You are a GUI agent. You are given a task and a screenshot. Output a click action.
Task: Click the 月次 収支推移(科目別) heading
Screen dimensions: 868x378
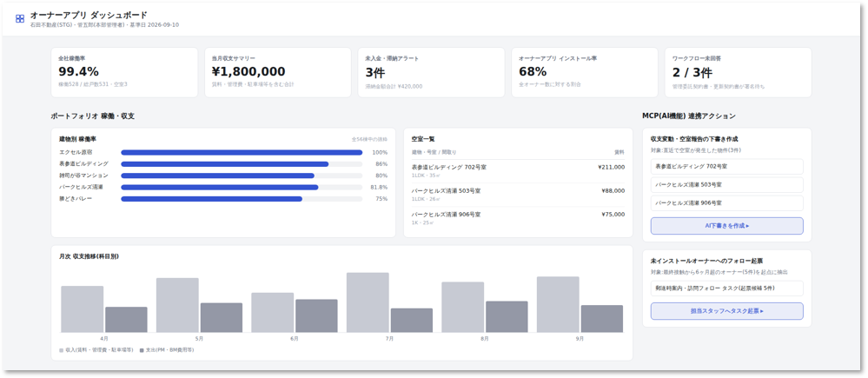(x=89, y=257)
